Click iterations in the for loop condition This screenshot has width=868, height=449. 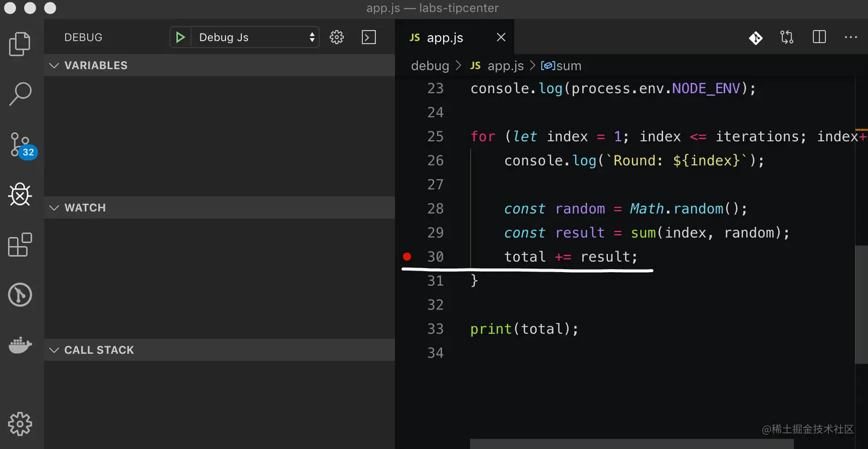pos(757,137)
